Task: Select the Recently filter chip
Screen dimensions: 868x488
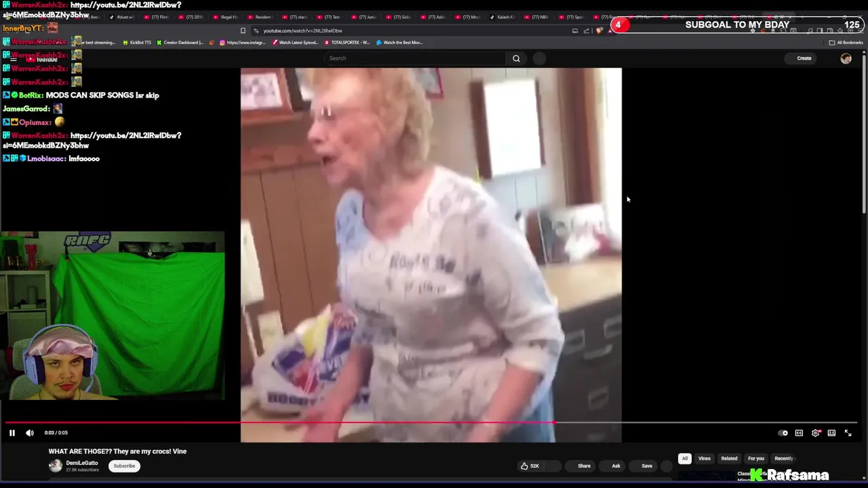Action: tap(783, 458)
